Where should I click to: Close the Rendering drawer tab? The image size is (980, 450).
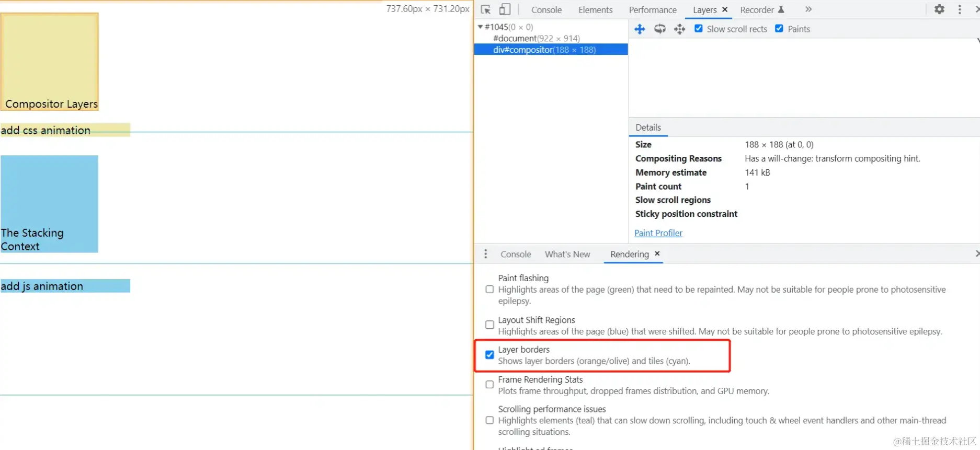(x=657, y=253)
